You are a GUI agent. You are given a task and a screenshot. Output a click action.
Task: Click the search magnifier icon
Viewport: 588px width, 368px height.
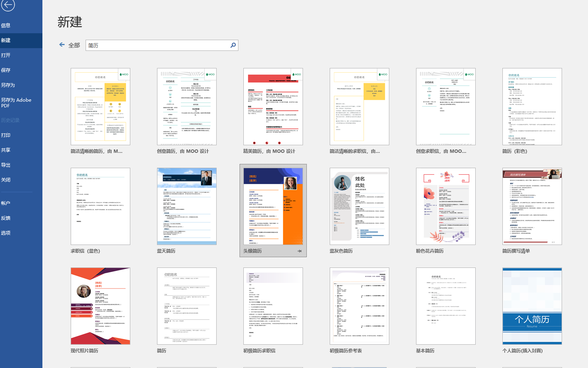pos(233,45)
